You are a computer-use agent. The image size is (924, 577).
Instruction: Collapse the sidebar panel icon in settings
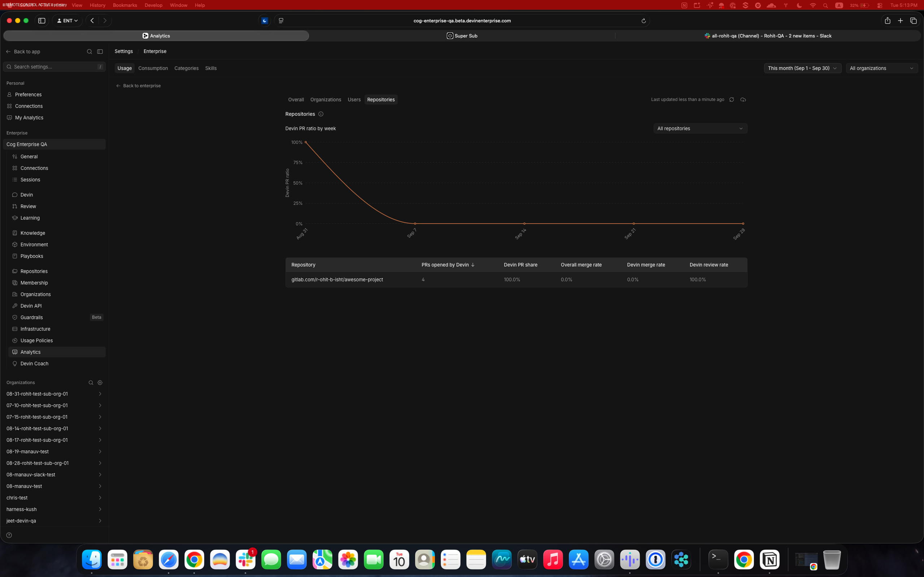(x=100, y=52)
